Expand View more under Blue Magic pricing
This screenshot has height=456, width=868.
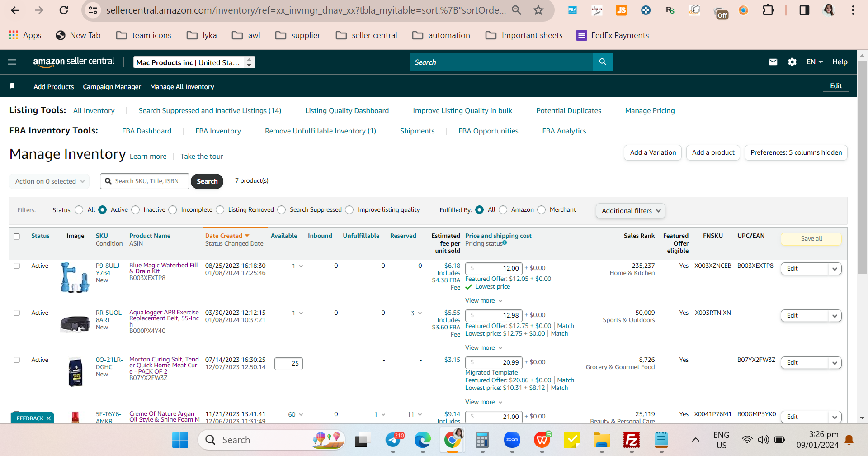click(484, 301)
